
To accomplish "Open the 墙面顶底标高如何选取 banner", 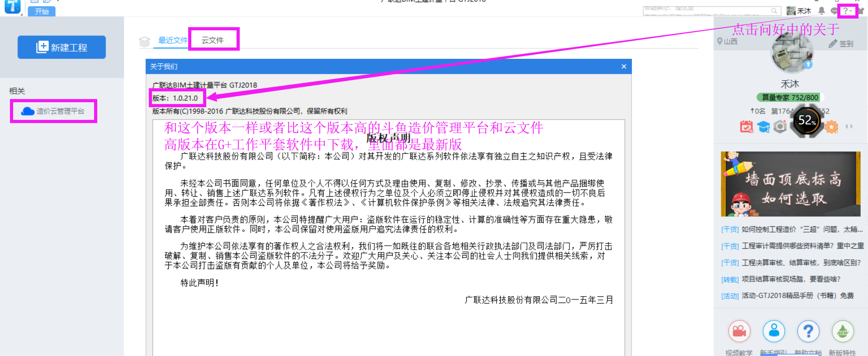I will [791, 184].
